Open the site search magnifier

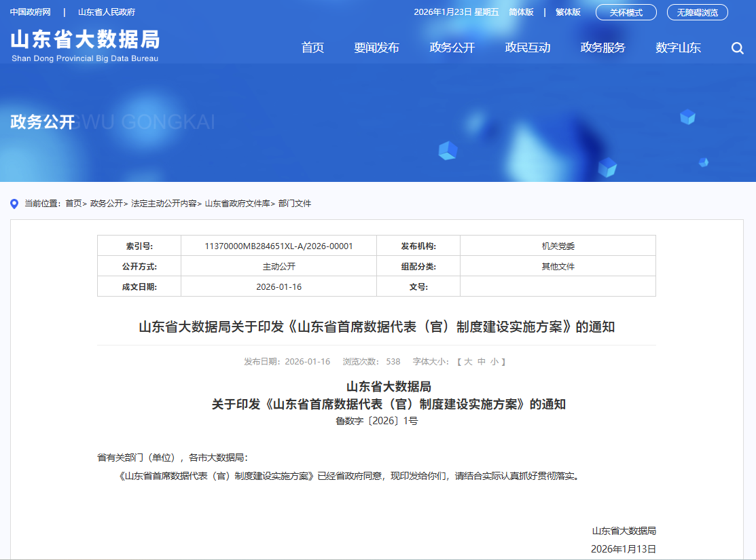[x=737, y=48]
